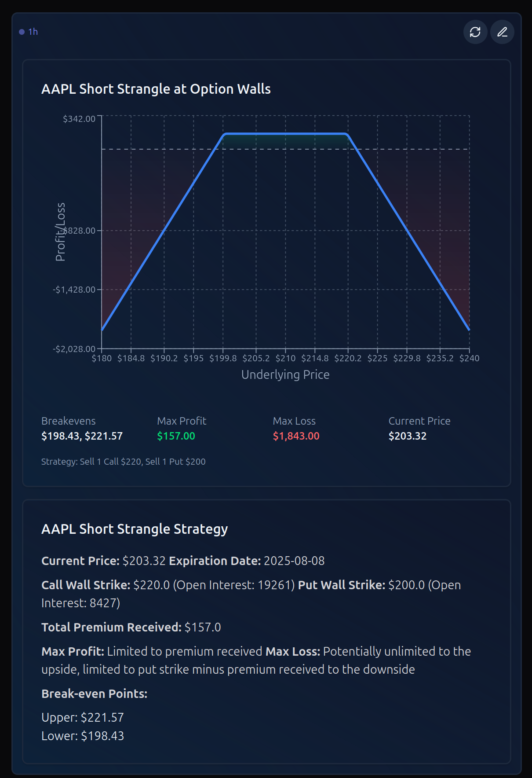
Task: Click the Total Premium Received line
Action: click(x=131, y=628)
